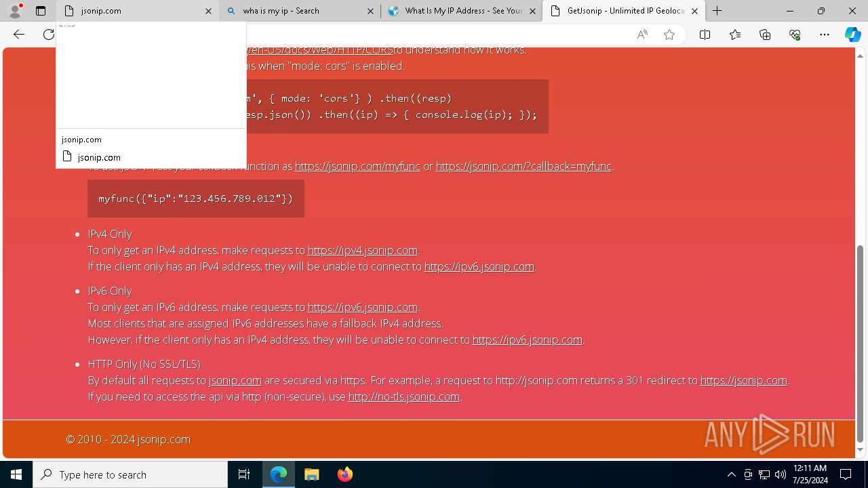Open Task View on taskbar
Image resolution: width=868 pixels, height=488 pixels.
click(244, 474)
